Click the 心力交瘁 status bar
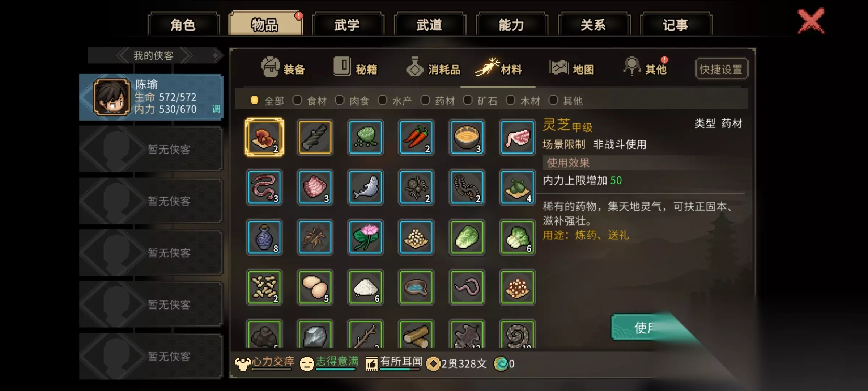 click(x=265, y=363)
